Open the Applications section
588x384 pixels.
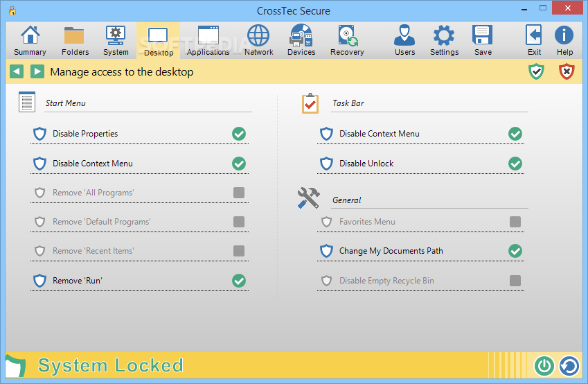click(x=208, y=40)
